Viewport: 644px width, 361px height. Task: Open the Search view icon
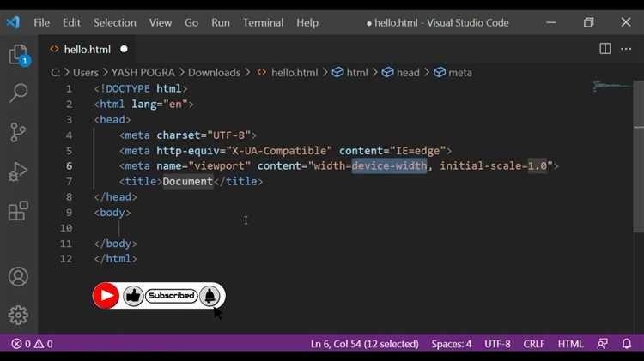click(x=18, y=93)
